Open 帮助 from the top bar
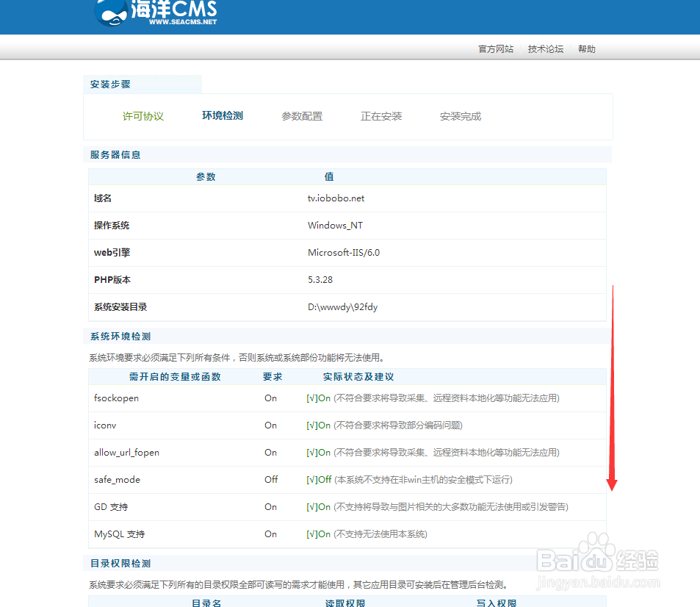The width and height of the screenshot is (700, 607). [586, 49]
